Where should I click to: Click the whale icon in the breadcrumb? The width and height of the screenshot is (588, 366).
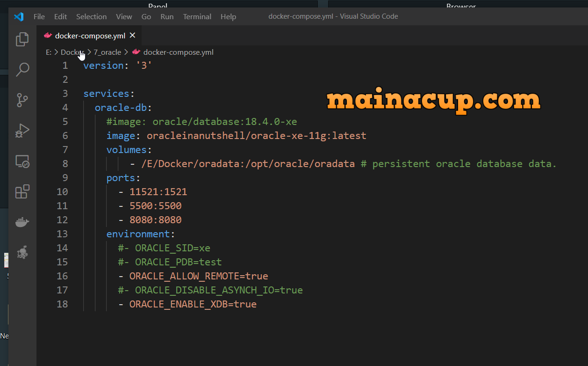[x=136, y=52]
